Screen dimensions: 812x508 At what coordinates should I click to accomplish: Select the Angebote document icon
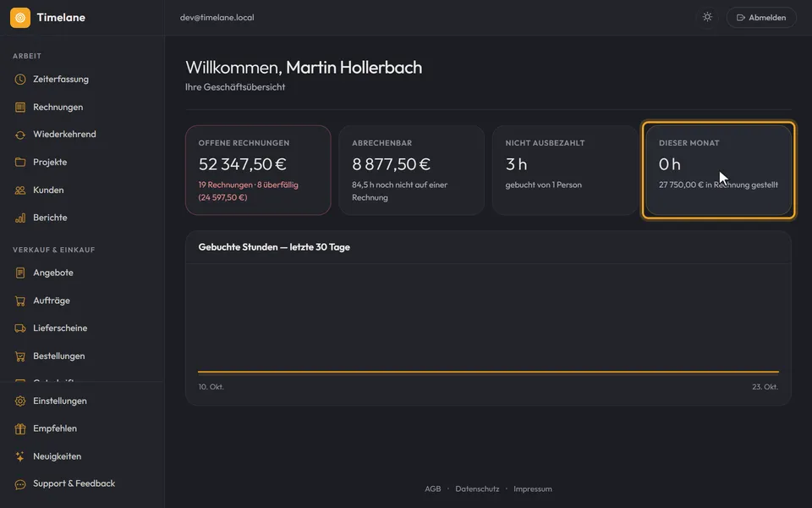pos(20,273)
